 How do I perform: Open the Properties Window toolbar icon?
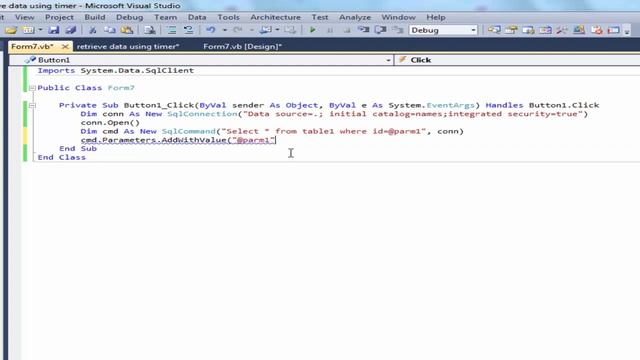(511, 30)
